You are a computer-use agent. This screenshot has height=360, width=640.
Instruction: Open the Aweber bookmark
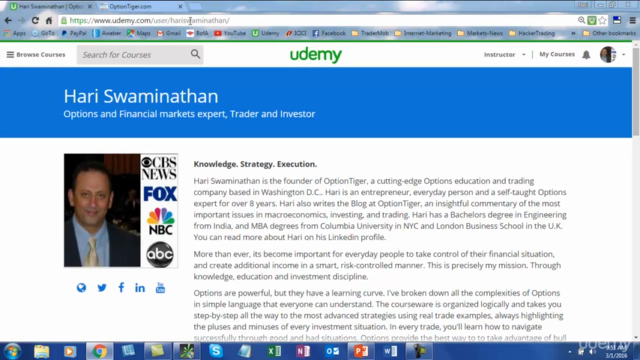107,33
